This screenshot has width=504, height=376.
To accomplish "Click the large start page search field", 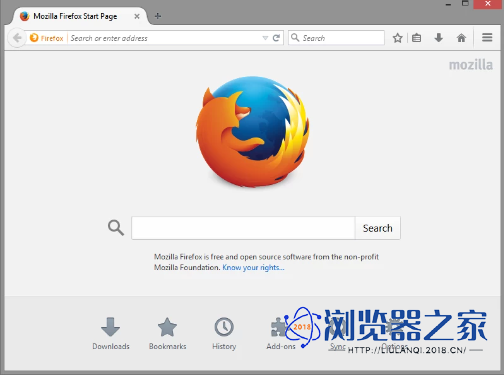I will [x=243, y=228].
